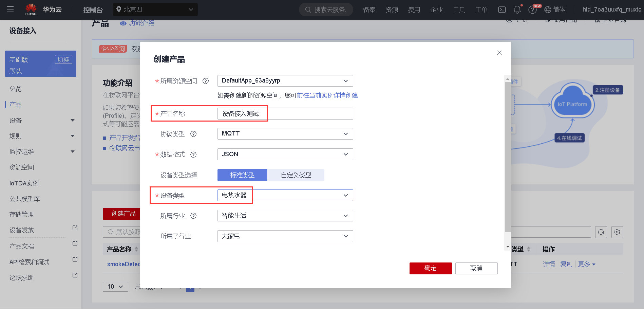
Task: Sort table by 产品名称
Action: pyautogui.click(x=136, y=249)
